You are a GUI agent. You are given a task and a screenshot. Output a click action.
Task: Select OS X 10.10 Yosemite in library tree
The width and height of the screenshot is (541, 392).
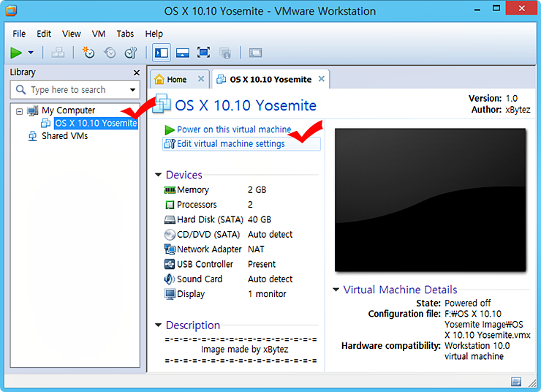96,123
